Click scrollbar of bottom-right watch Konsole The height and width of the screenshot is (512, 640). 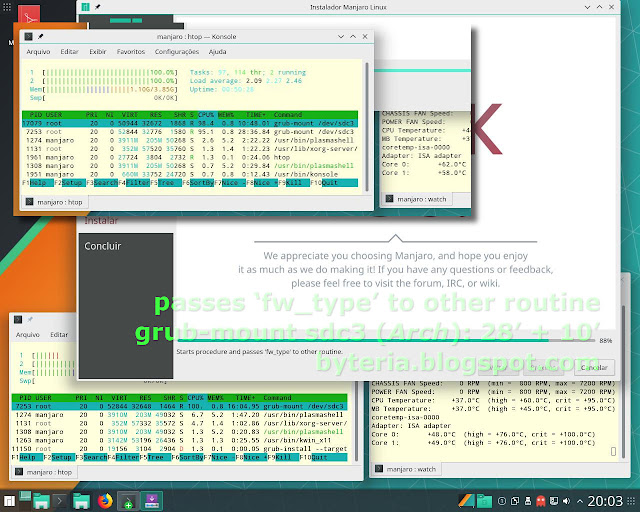(624, 382)
